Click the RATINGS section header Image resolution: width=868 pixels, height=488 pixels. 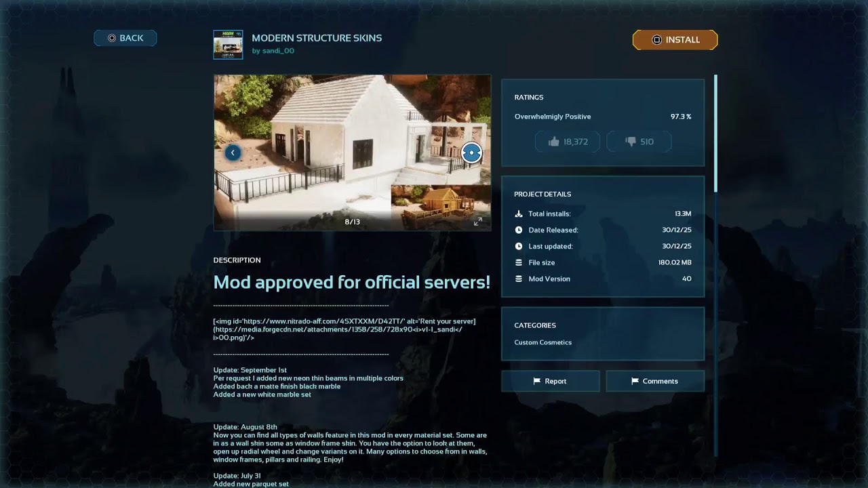coord(529,98)
